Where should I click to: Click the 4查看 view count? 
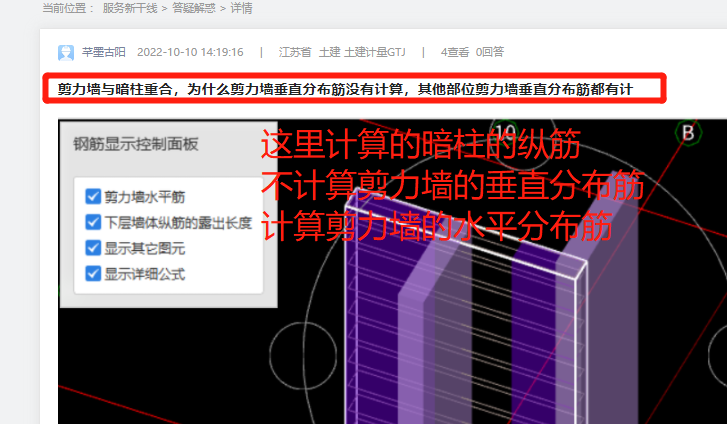coord(455,52)
